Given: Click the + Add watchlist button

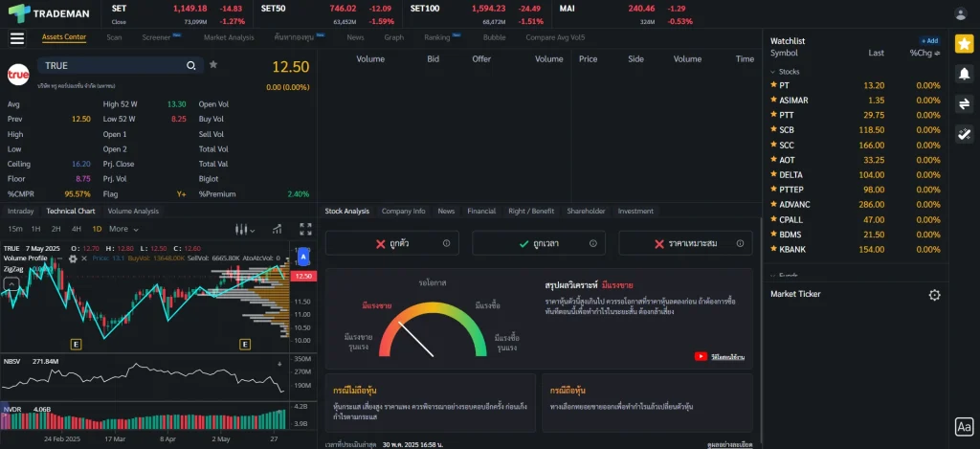Looking at the screenshot, I should [x=929, y=41].
